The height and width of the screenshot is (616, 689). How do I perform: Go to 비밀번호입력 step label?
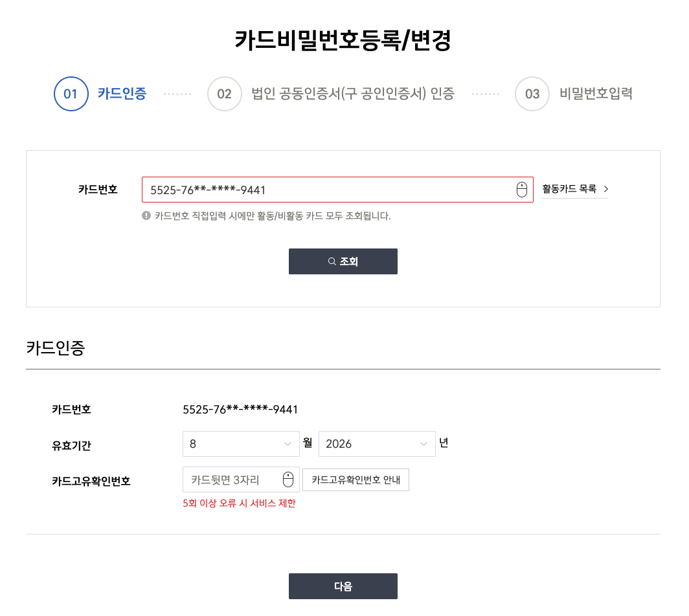pyautogui.click(x=596, y=94)
